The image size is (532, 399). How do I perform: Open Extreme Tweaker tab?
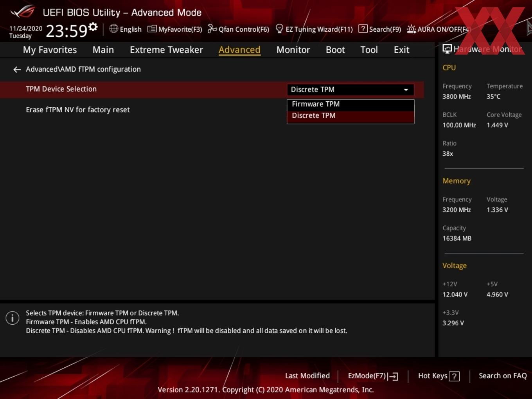pyautogui.click(x=166, y=50)
